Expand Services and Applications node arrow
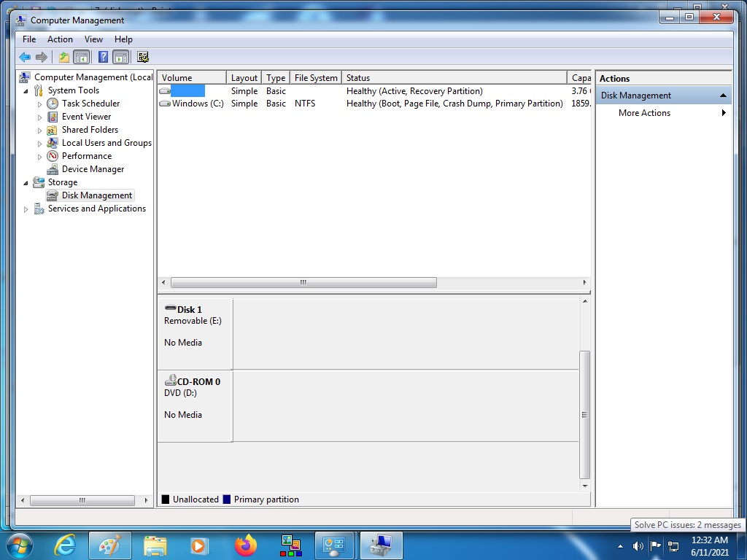 click(26, 209)
